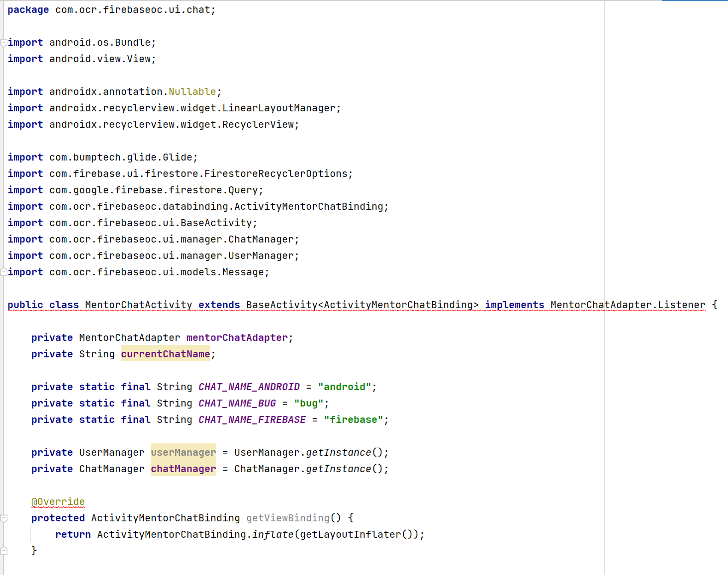Click the @Override annotation
728x575 pixels.
(58, 502)
